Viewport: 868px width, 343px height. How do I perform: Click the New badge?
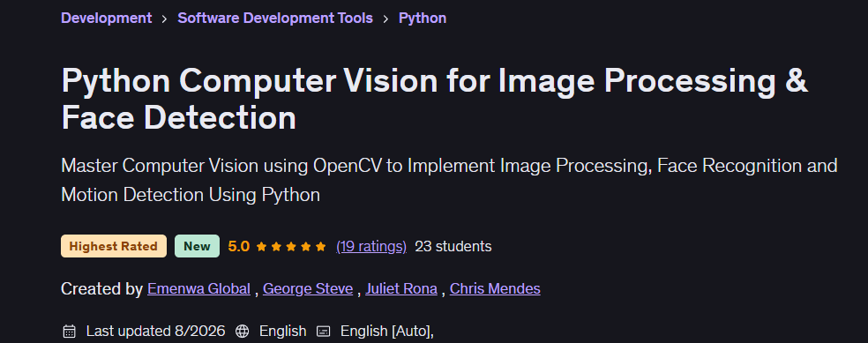[197, 246]
